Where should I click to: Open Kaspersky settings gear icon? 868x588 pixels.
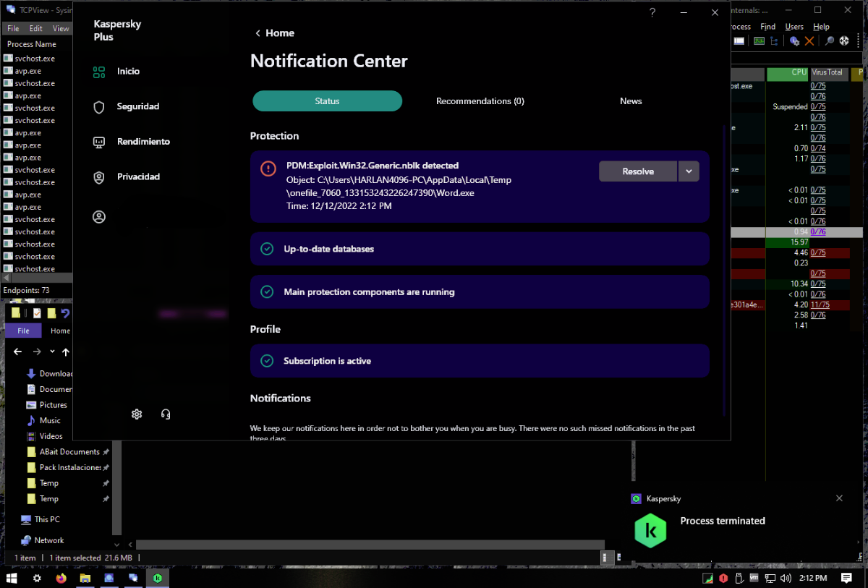point(137,414)
